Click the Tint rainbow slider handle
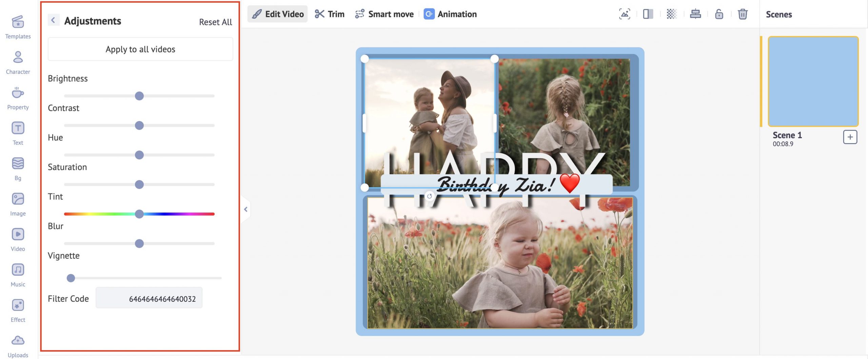This screenshot has width=868, height=359. (139, 214)
